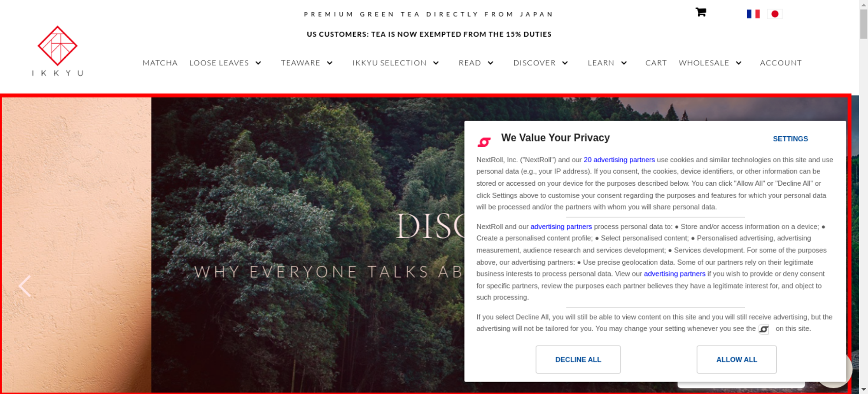Screen dimensions: 868x394
Task: Open the Wholesale dropdown arrow
Action: coord(739,63)
